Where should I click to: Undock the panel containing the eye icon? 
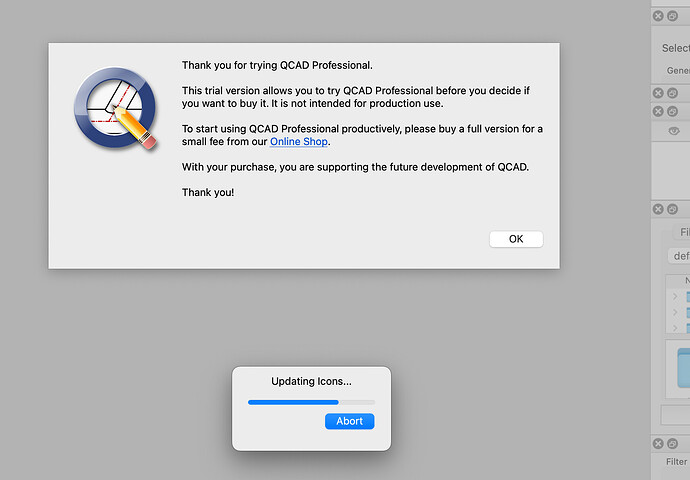tap(672, 110)
